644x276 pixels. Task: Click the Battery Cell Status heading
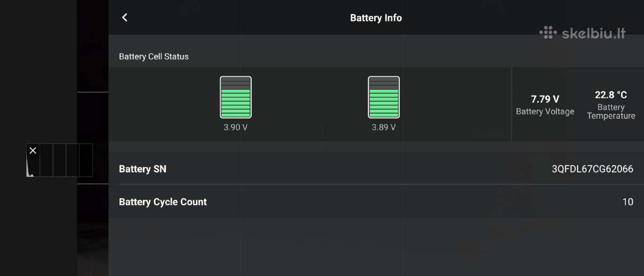click(x=154, y=56)
